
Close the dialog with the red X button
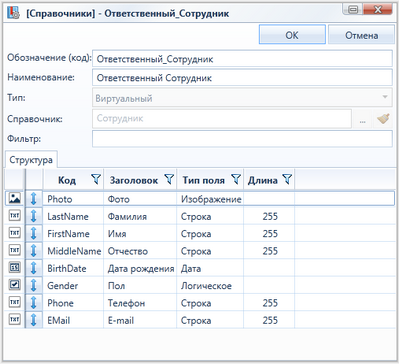click(377, 9)
